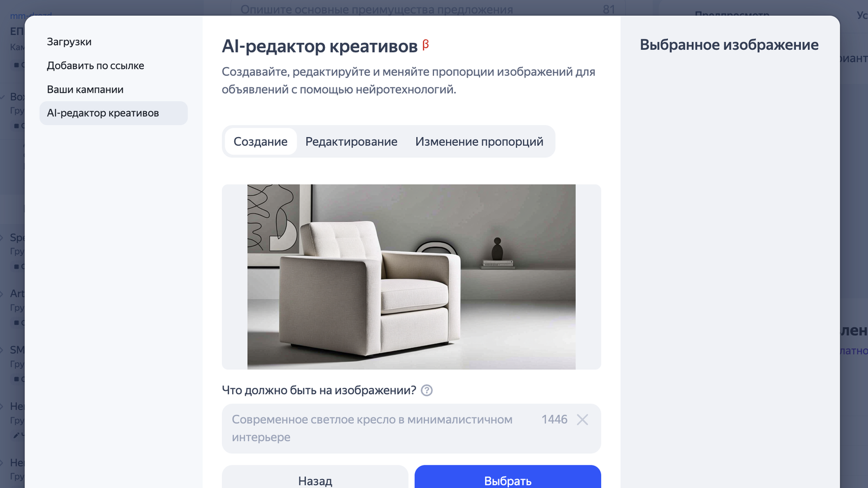
Task: Click the blue Выбрать button
Action: (x=508, y=477)
